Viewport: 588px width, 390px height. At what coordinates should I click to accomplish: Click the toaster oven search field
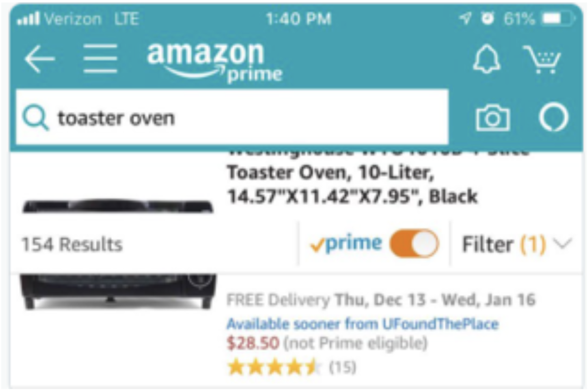pyautogui.click(x=232, y=117)
